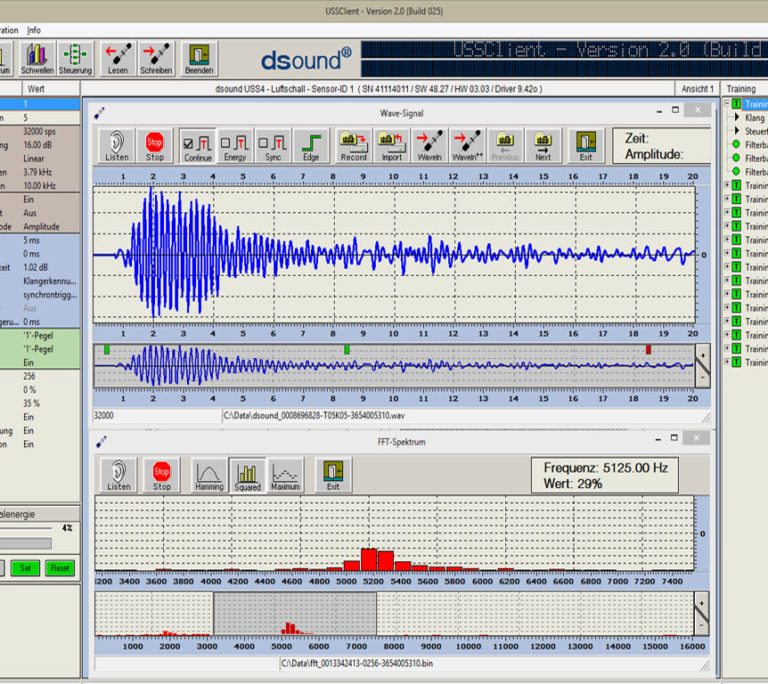Image resolution: width=768 pixels, height=684 pixels.
Task: Select the green marker near 8.5 on overview
Action: point(347,349)
